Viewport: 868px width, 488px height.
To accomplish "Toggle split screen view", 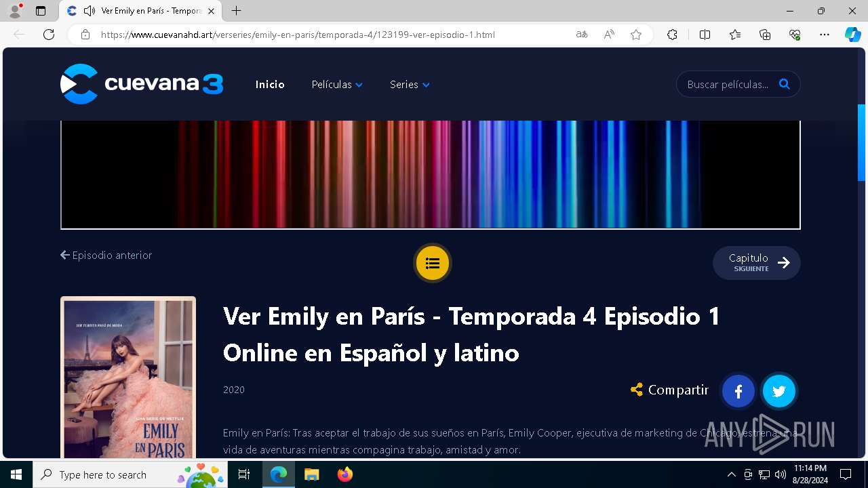I will 705,35.
